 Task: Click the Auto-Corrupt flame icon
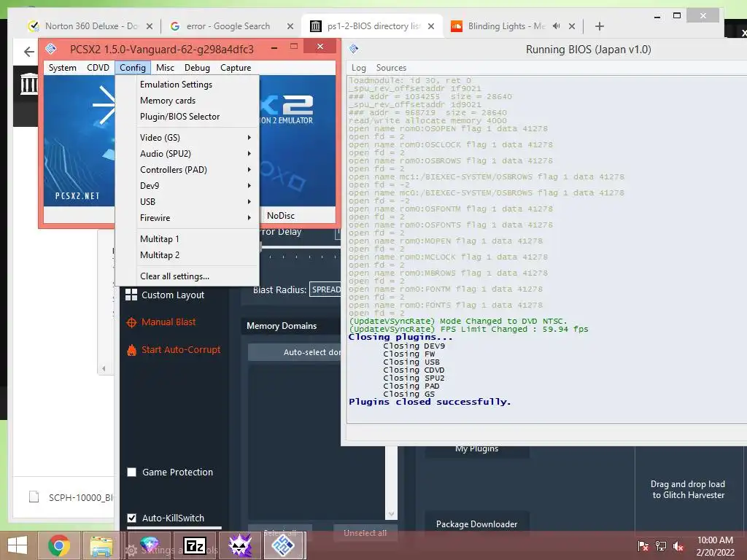point(131,350)
